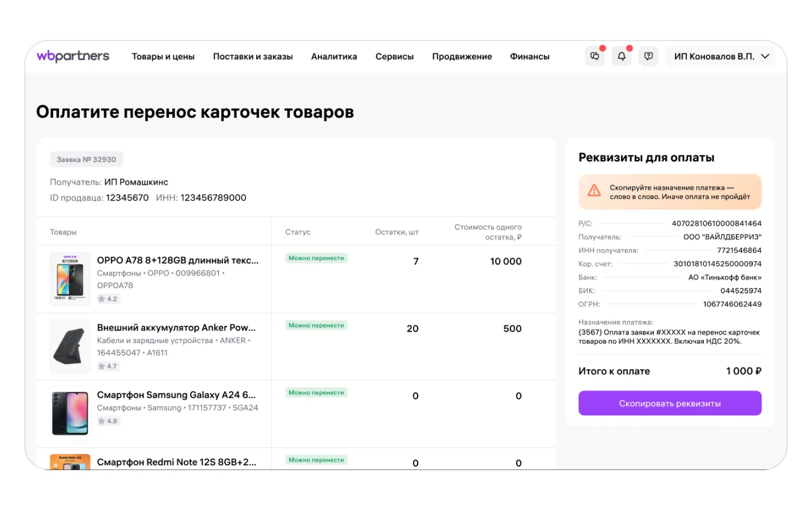Click the warning triangle icon in notice

[594, 191]
